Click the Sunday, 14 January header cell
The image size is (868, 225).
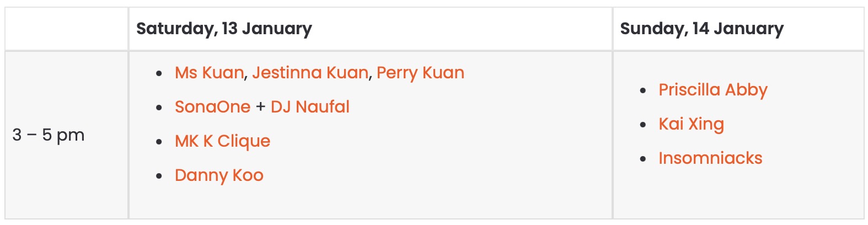click(738, 29)
